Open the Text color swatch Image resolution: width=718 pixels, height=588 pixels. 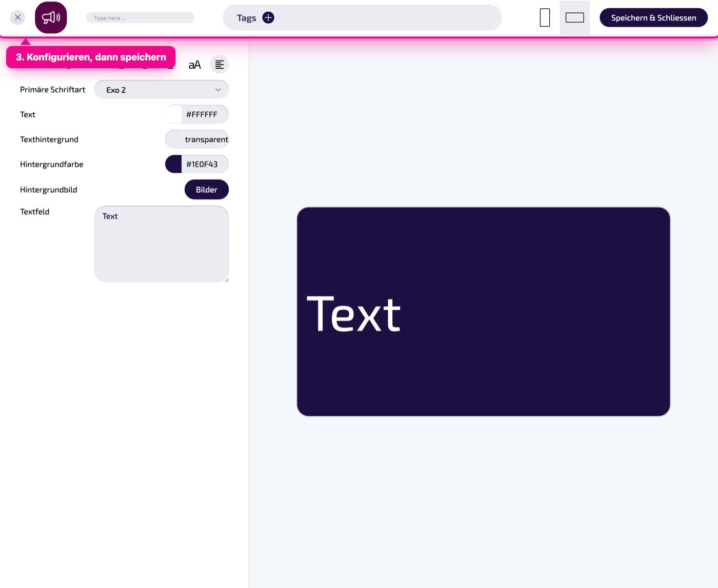click(173, 114)
